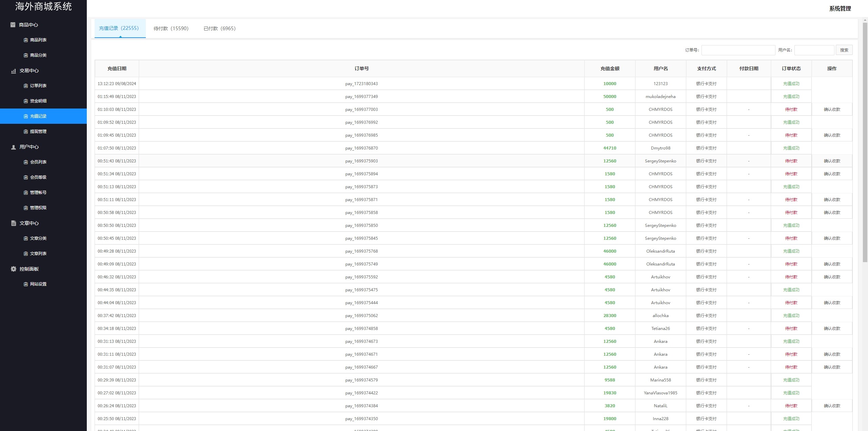Click the icon beside 会员等级
Viewport: 868px width, 431px height.
pyautogui.click(x=26, y=177)
